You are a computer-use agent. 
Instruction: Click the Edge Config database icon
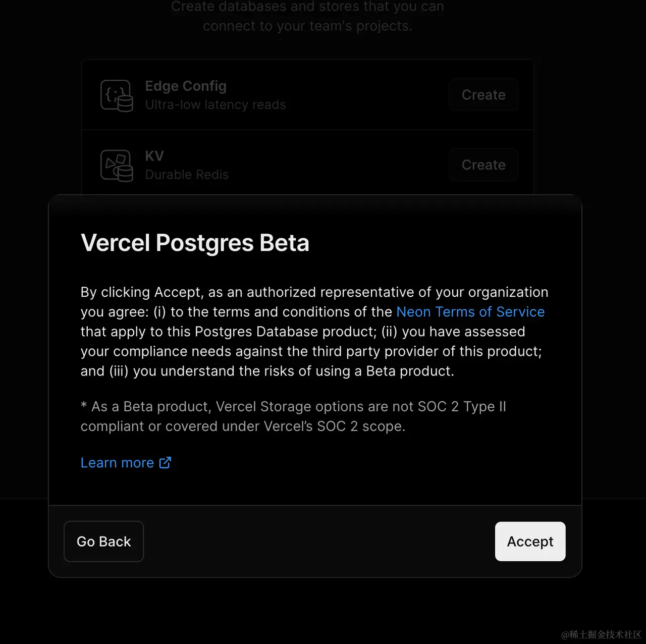(117, 95)
